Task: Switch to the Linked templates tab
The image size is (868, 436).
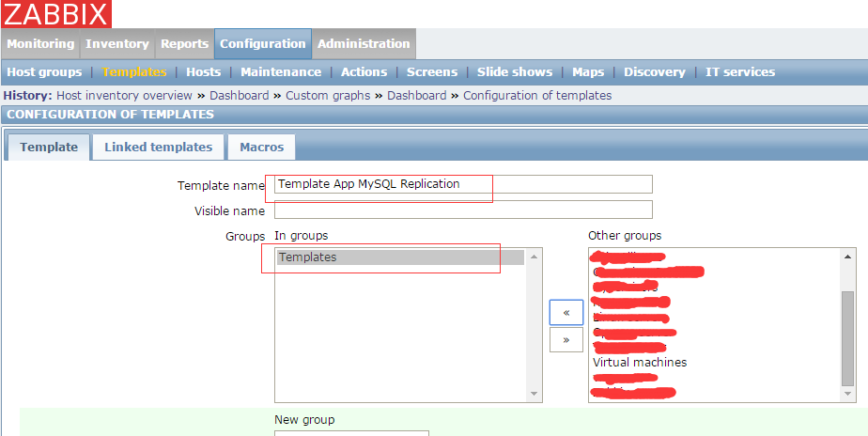Action: [159, 147]
